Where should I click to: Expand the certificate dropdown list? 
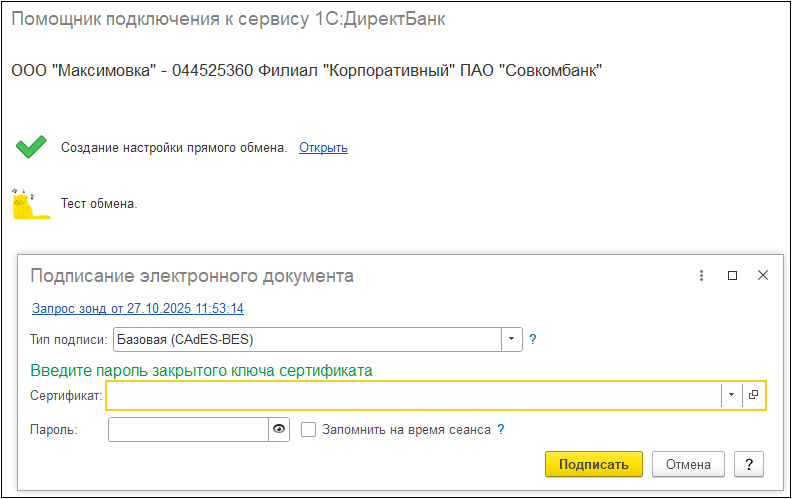(731, 395)
